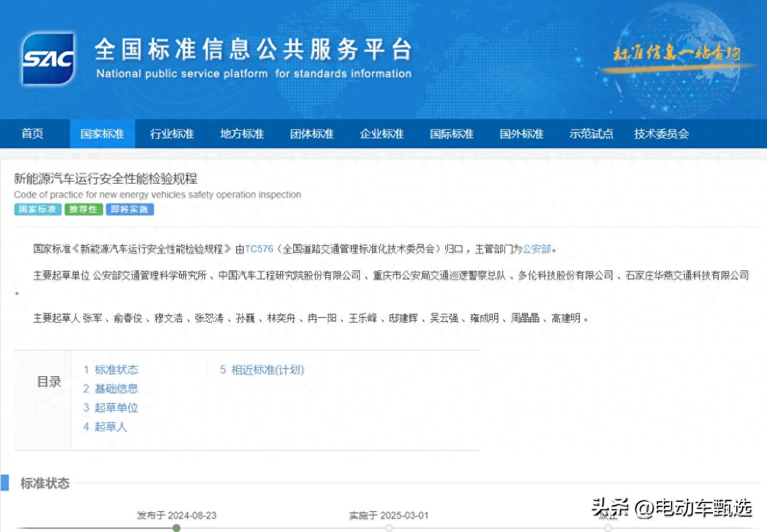The height and width of the screenshot is (532, 767).
Task: Open the 首页 home menu item
Action: pyautogui.click(x=33, y=134)
